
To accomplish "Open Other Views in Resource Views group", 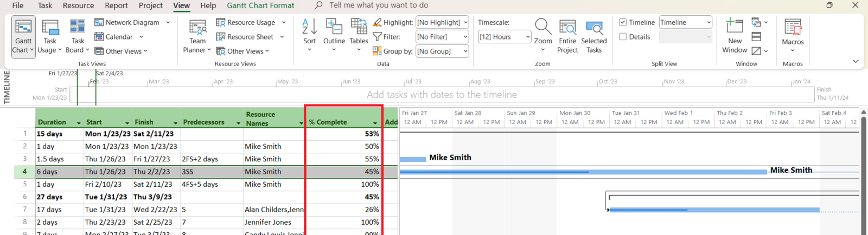I will tap(242, 51).
